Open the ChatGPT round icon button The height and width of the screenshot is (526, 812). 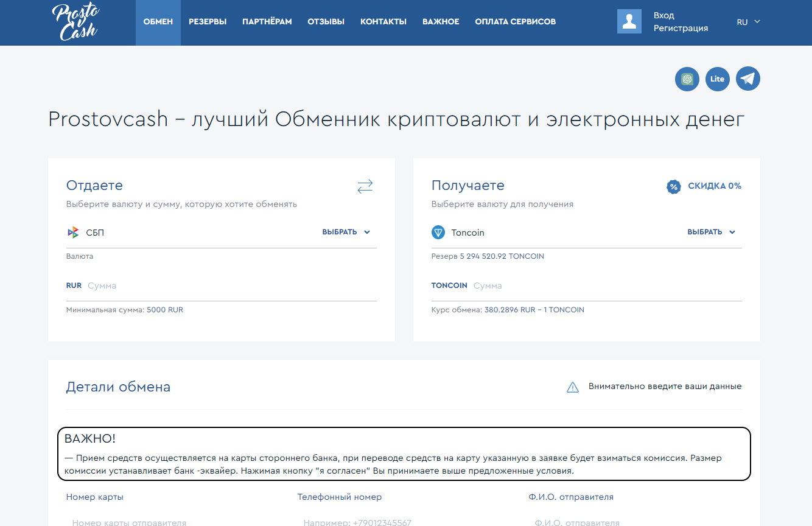[x=687, y=79]
